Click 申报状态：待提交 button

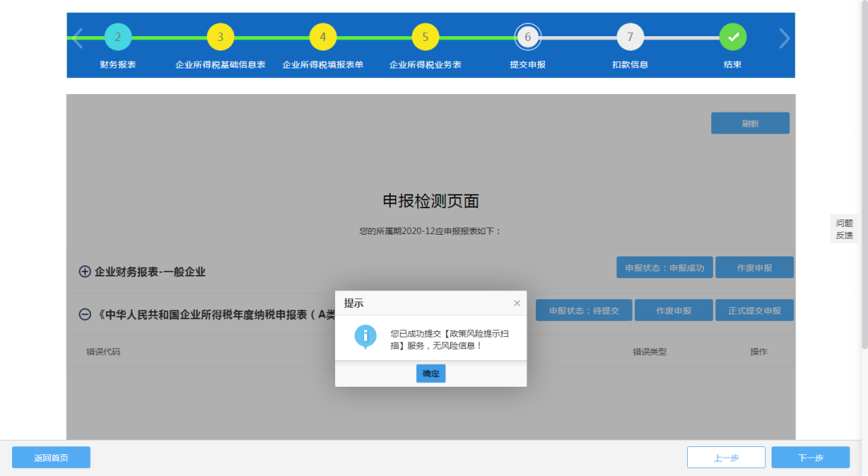click(584, 310)
